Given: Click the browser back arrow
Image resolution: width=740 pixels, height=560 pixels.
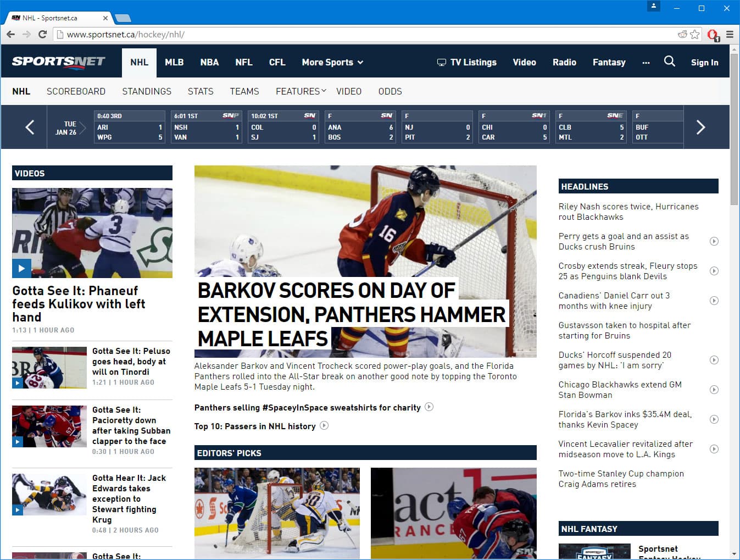Looking at the screenshot, I should click(11, 34).
